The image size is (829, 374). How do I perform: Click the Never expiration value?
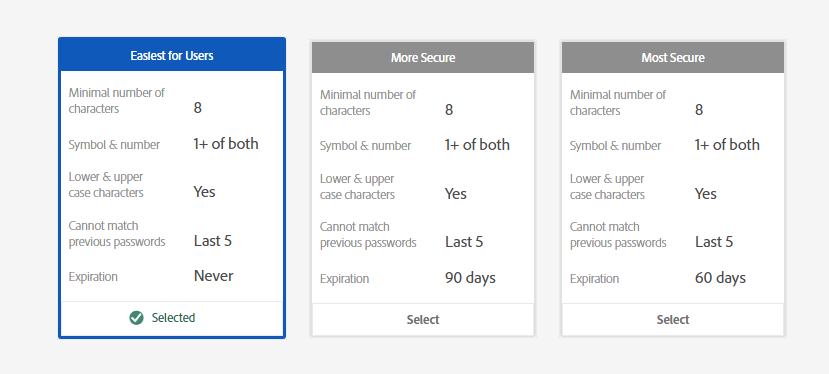pos(214,276)
